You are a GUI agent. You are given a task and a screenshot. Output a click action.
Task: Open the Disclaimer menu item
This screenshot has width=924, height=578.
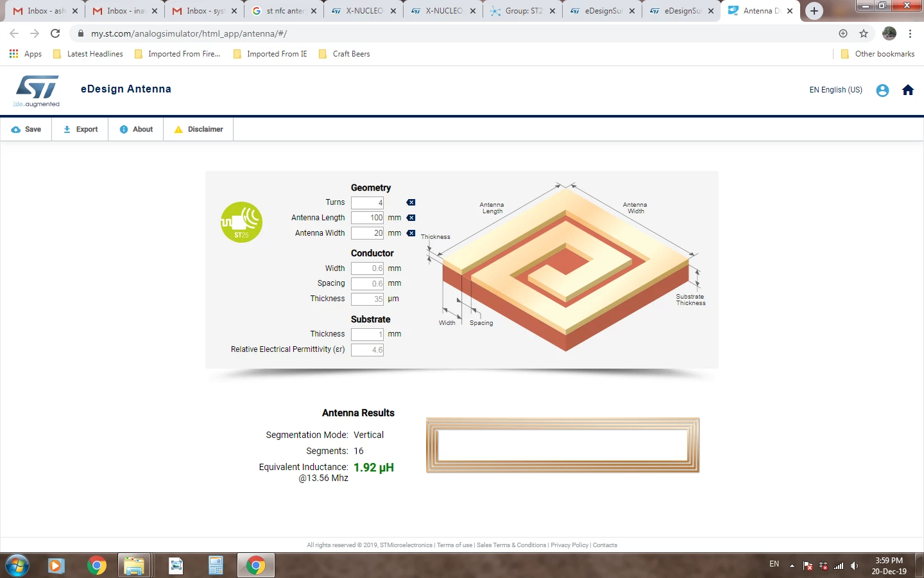[198, 129]
